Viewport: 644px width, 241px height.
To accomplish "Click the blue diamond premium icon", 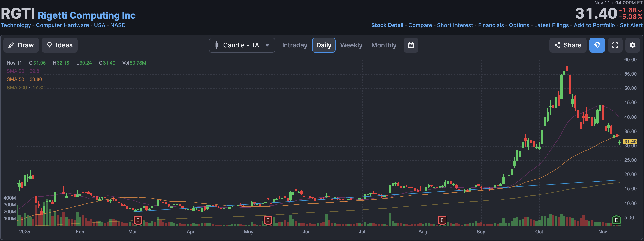I will click(x=597, y=45).
